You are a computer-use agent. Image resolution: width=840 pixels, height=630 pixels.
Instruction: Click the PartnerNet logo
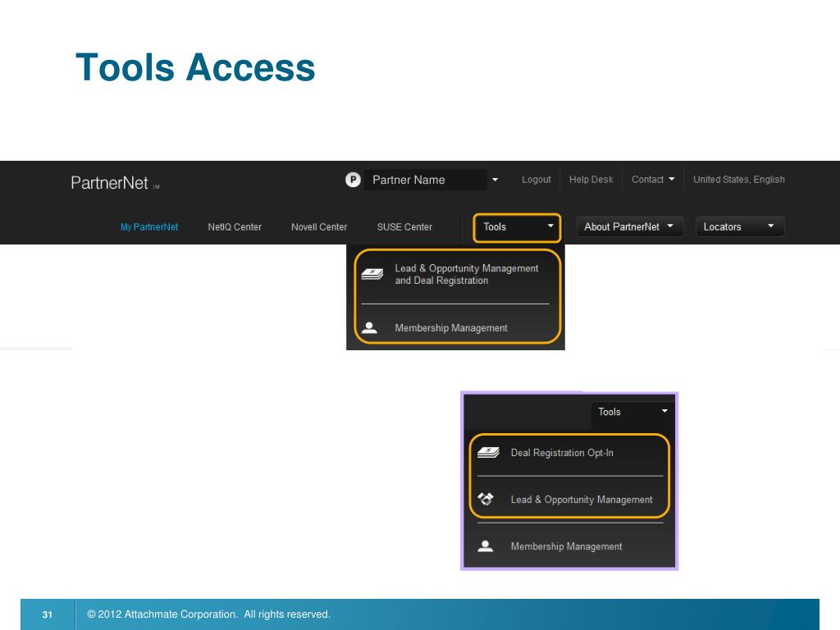tap(115, 183)
